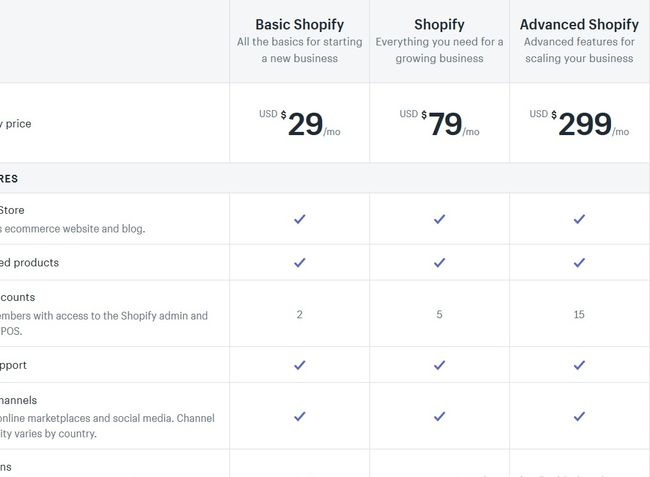650x477 pixels.
Task: Click Shopify plan unlimited products checkmark
Action: click(x=439, y=263)
